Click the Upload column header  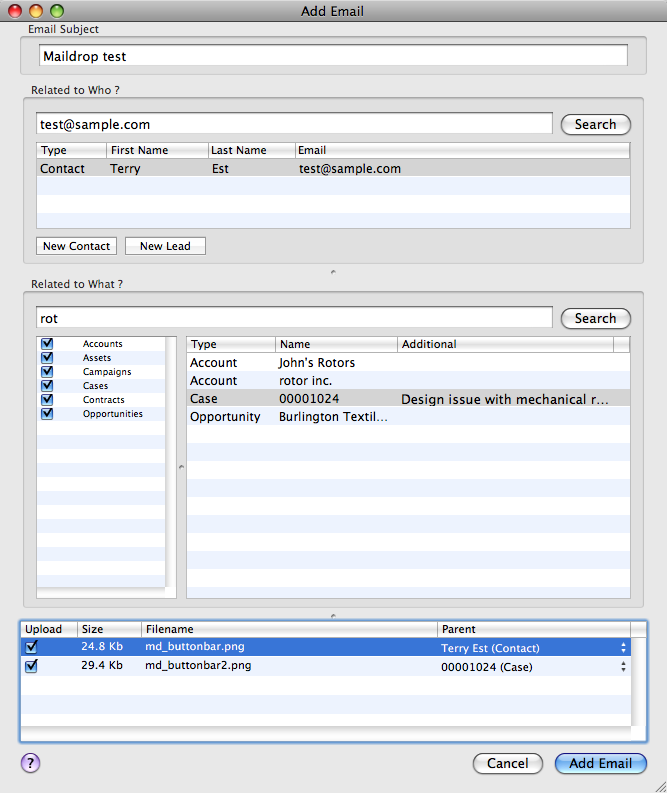pos(49,629)
